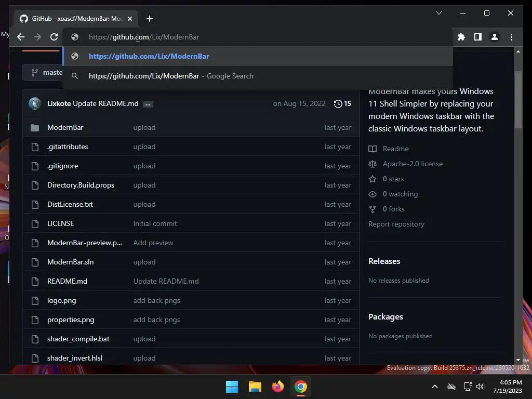Viewport: 532px width, 399px height.
Task: Open the Releases heading link
Action: tap(384, 261)
